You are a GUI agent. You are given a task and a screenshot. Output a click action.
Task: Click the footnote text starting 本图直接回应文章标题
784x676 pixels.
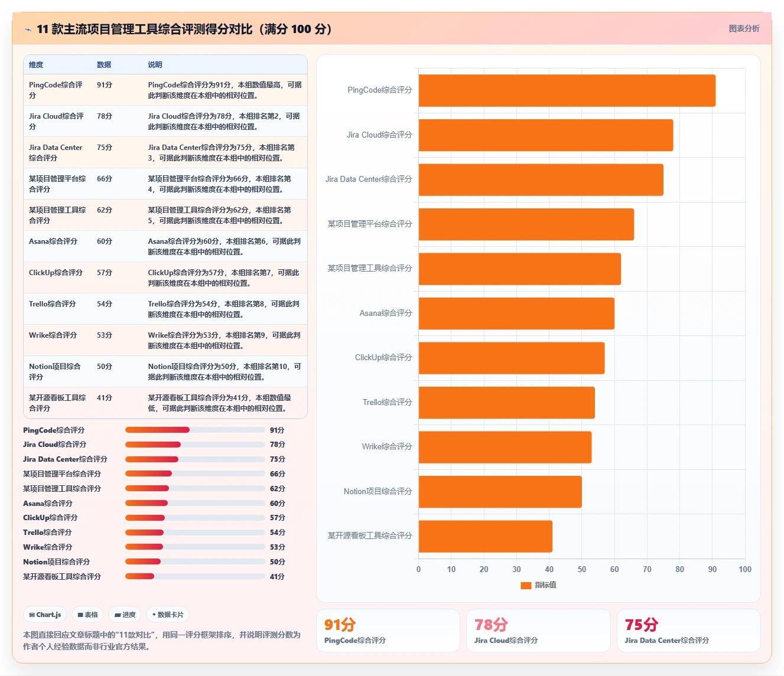pyautogui.click(x=162, y=641)
